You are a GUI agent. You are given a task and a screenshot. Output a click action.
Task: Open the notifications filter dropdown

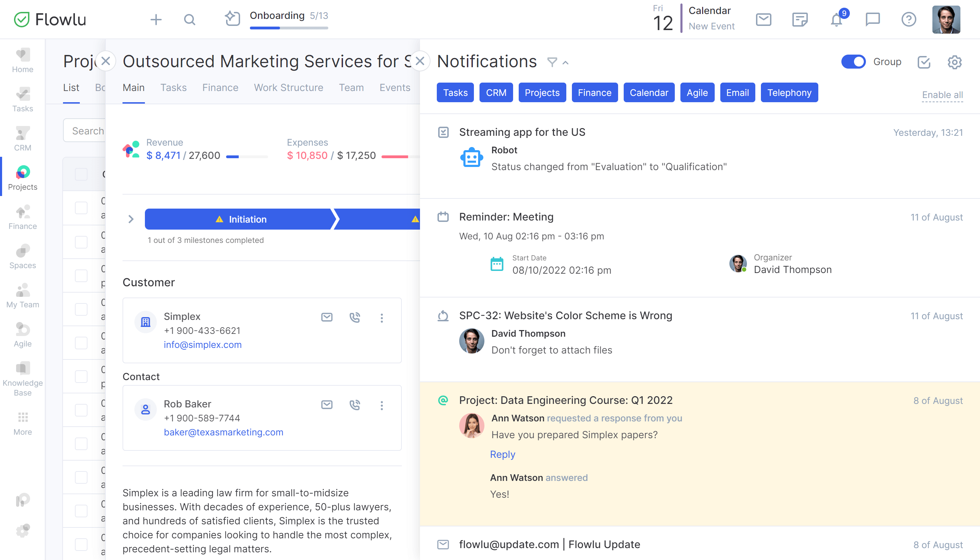(x=553, y=62)
